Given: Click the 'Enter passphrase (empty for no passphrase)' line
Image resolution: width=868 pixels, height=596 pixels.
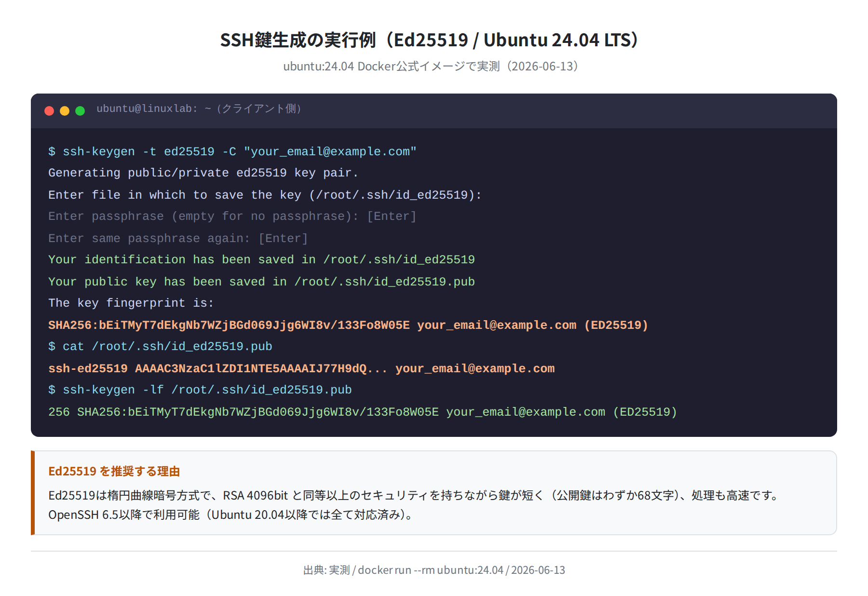Looking at the screenshot, I should tap(232, 216).
